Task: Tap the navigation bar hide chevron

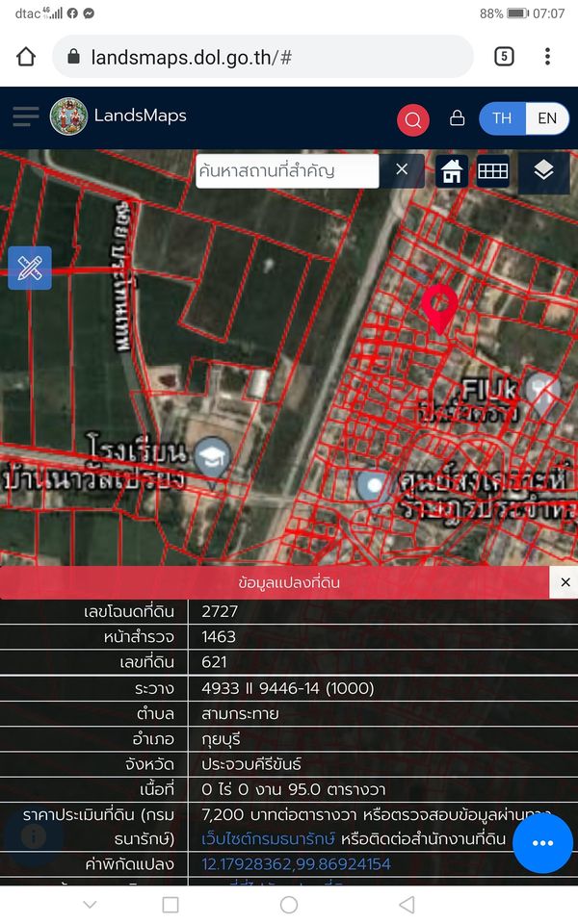Action: point(90,905)
